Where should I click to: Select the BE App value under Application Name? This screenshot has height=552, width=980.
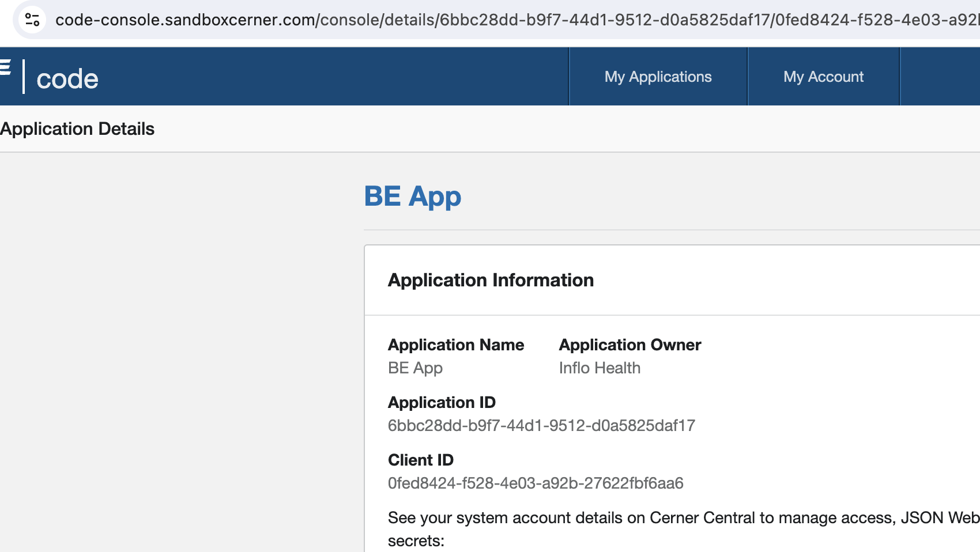point(415,368)
